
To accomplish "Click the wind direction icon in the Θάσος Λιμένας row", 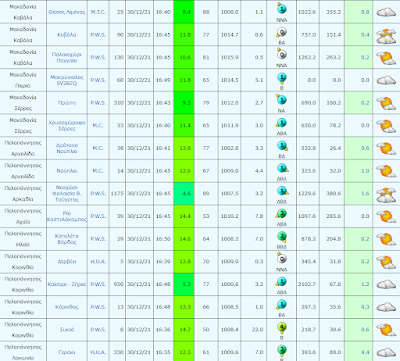I will pyautogui.click(x=281, y=8).
